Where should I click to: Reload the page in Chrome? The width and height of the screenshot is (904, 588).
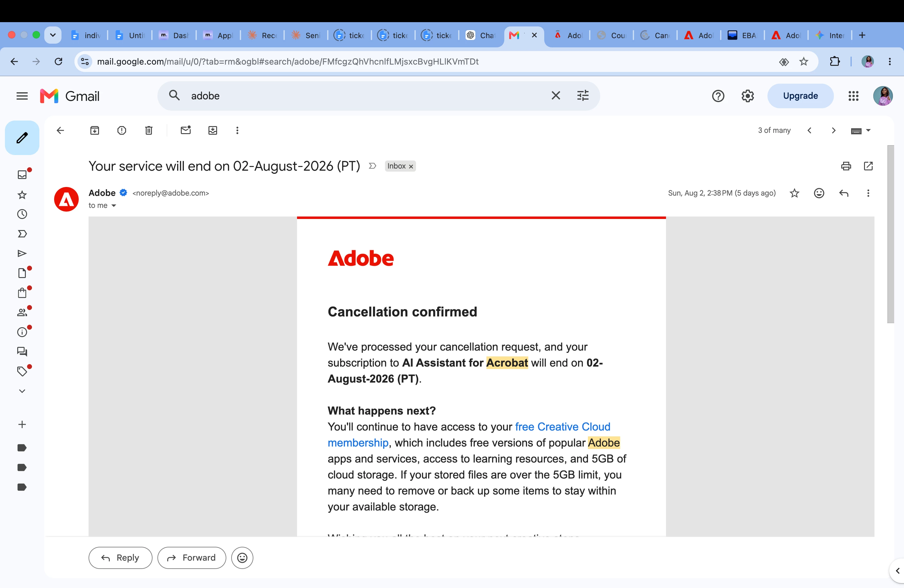point(58,62)
